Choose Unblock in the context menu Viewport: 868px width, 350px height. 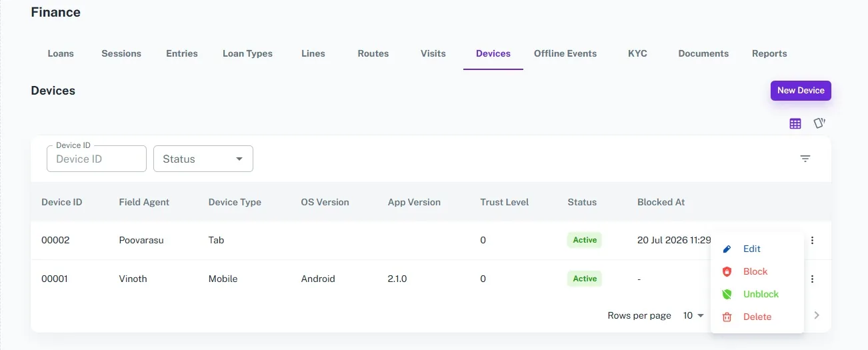click(757, 294)
